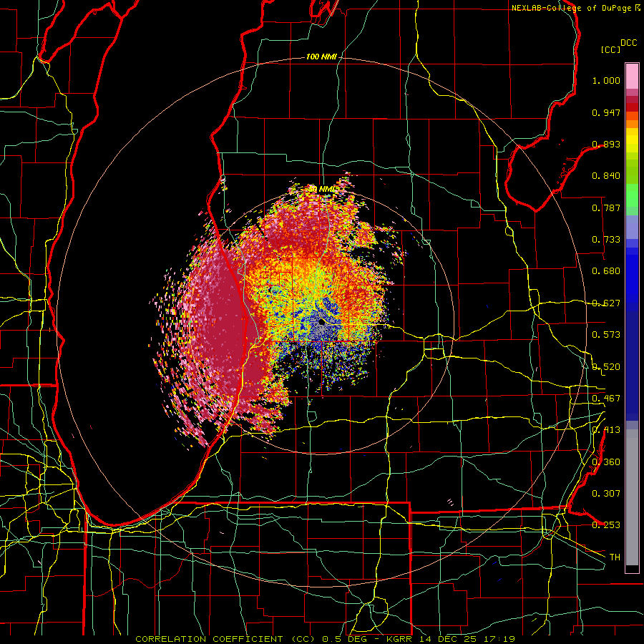Click the 0.893 scale value
The image size is (644, 644).
tap(606, 144)
